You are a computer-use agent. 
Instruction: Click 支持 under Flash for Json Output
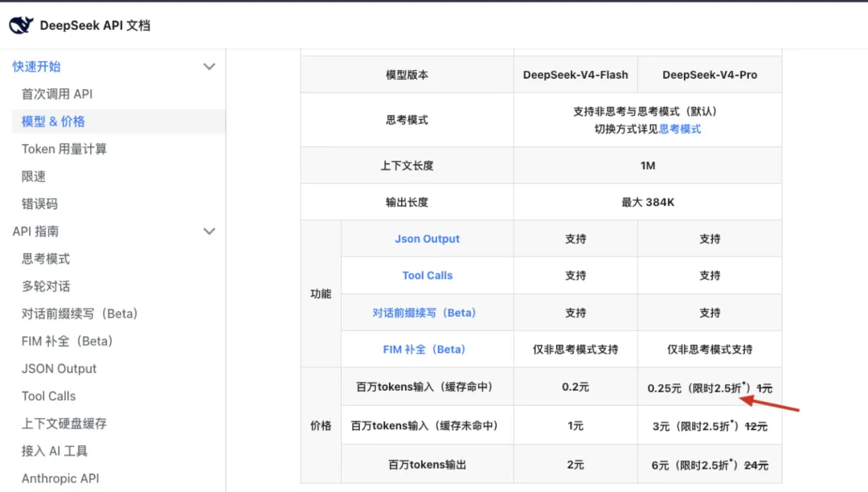[575, 239]
